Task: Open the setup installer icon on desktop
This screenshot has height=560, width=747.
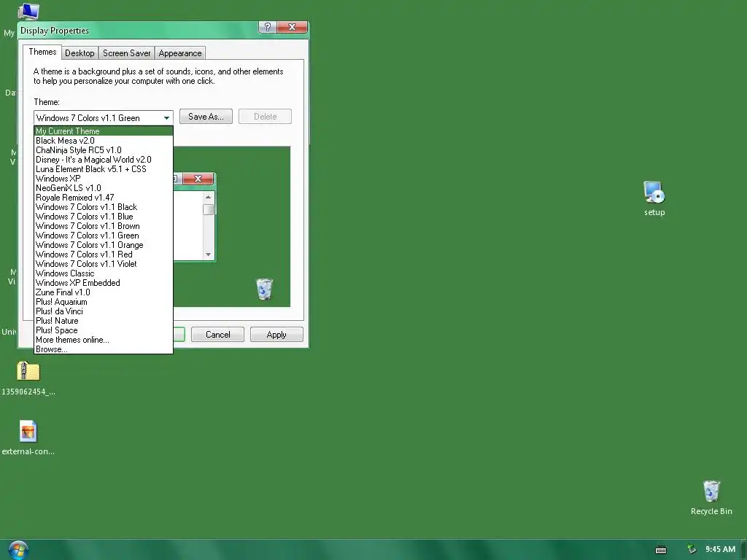Action: click(654, 192)
